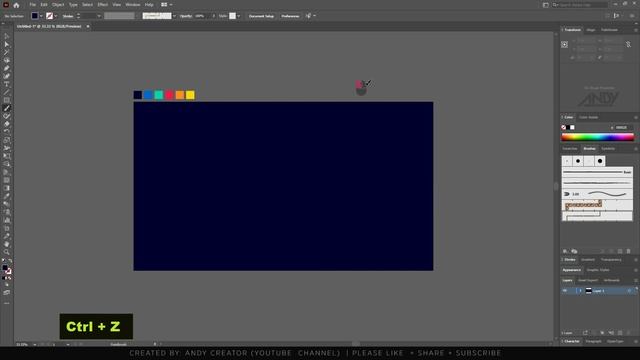Select the Lasso tool
This screenshot has width=640, height=360.
point(7,60)
